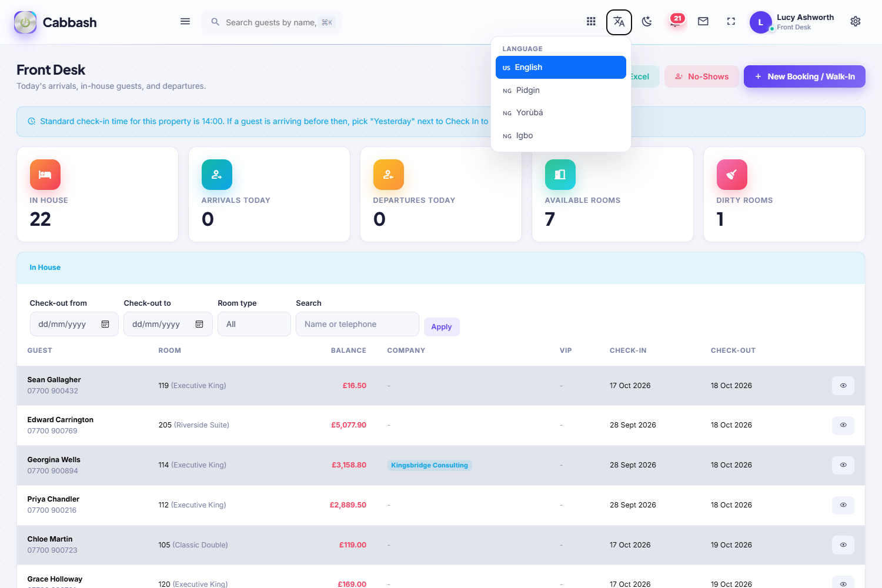
Task: Click the Arrivals Today icon
Action: 217,175
